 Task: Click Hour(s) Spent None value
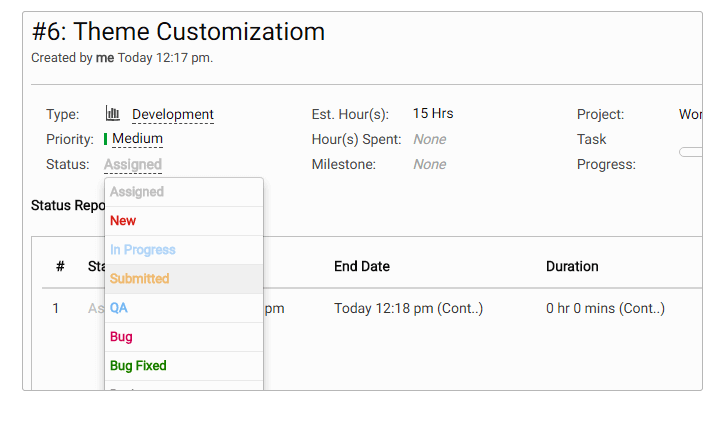coord(430,139)
